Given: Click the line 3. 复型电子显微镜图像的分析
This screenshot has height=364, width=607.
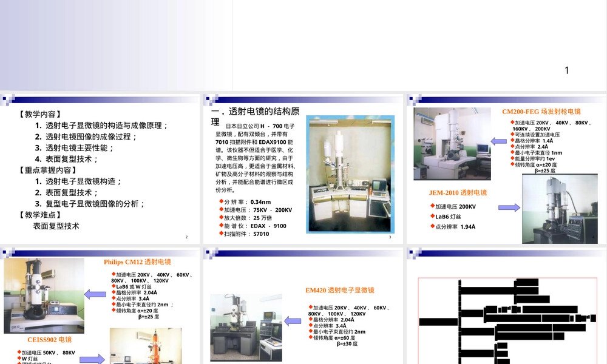Looking at the screenshot, I should 90,204.
